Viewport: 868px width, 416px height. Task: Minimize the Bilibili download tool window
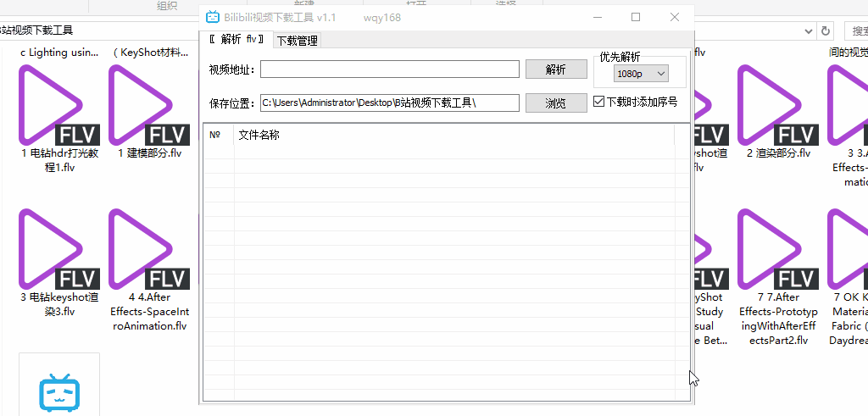point(597,17)
